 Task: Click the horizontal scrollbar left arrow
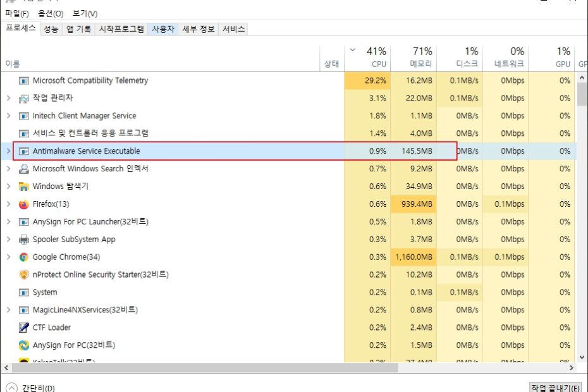(x=6, y=367)
